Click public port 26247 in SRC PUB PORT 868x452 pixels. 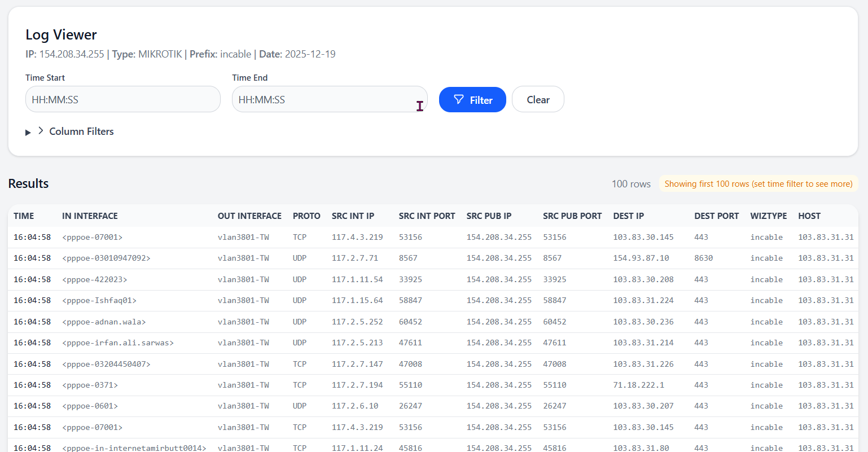point(555,406)
